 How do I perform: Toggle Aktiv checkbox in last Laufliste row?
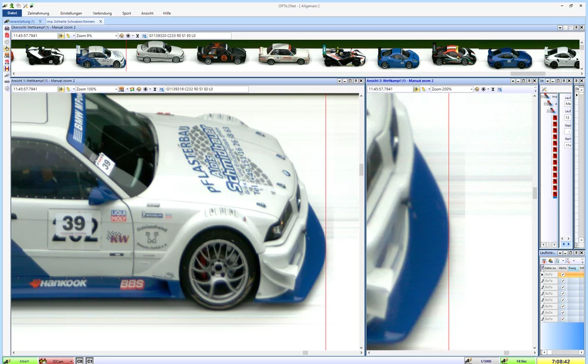tap(563, 319)
